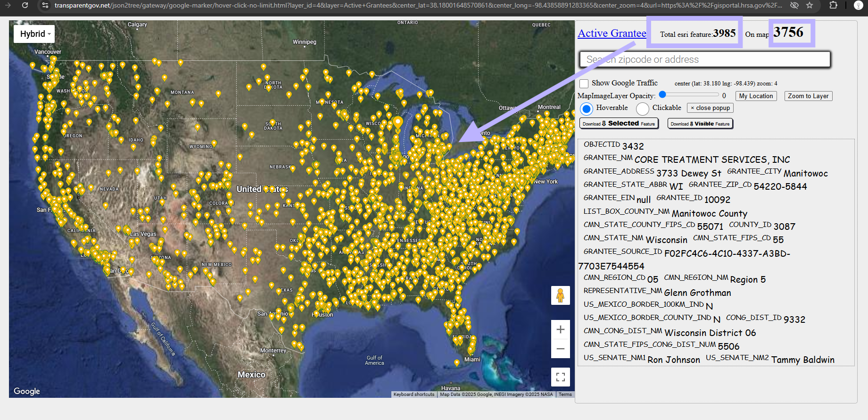Click the COUNTY_ID value 3087
This screenshot has height=420, width=868.
tap(785, 227)
